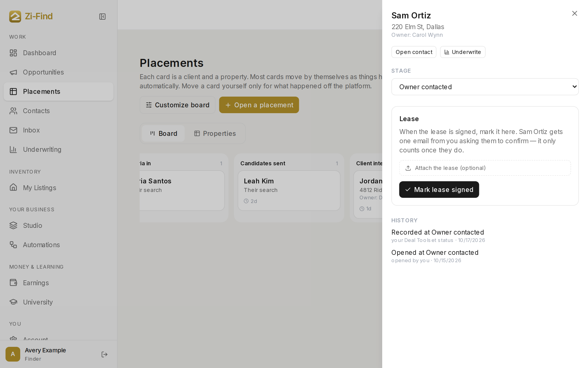Close the Sam Ortiz side panel
The height and width of the screenshot is (368, 588).
click(575, 13)
